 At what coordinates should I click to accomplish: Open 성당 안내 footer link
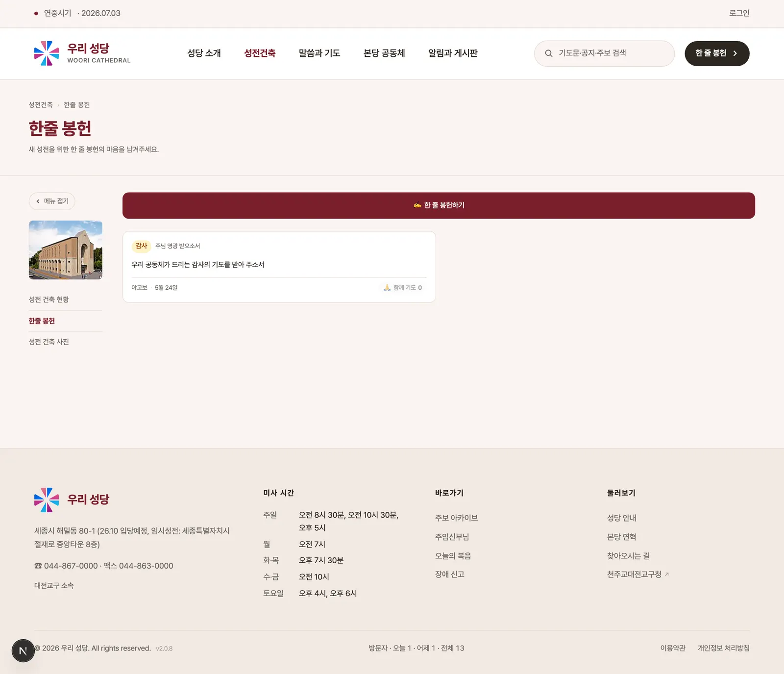coord(621,518)
